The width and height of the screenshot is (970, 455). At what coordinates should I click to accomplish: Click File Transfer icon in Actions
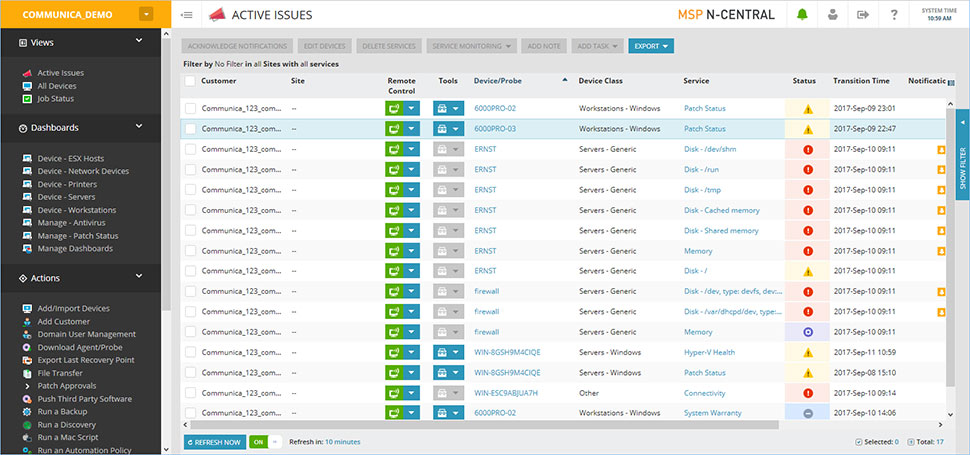point(27,373)
